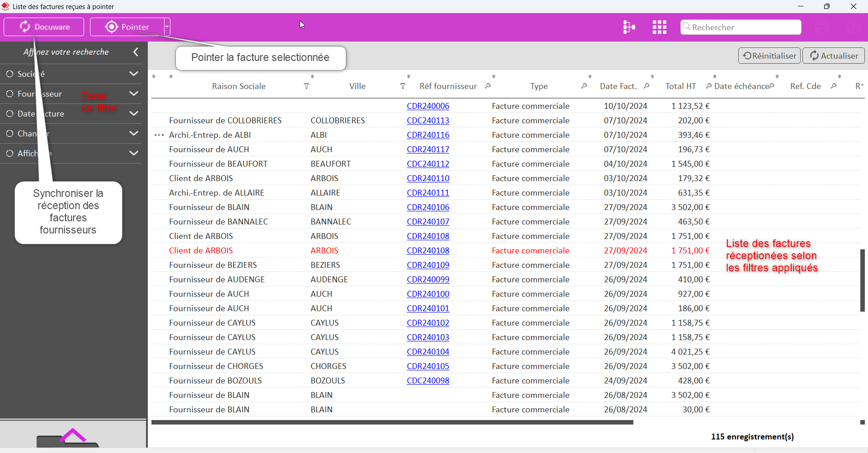The height and width of the screenshot is (453, 868).
Task: Open the Pointer button dropdown arrow
Action: tap(167, 27)
